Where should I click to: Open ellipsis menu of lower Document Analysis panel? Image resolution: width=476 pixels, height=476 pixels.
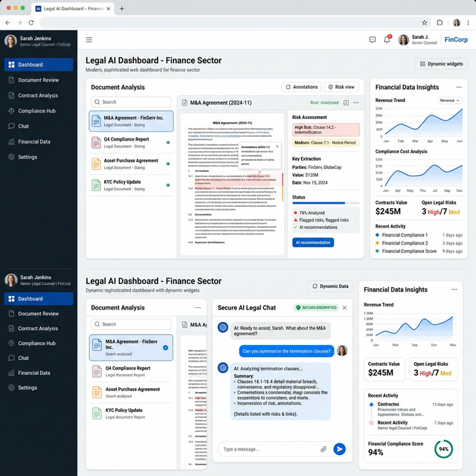(198, 307)
